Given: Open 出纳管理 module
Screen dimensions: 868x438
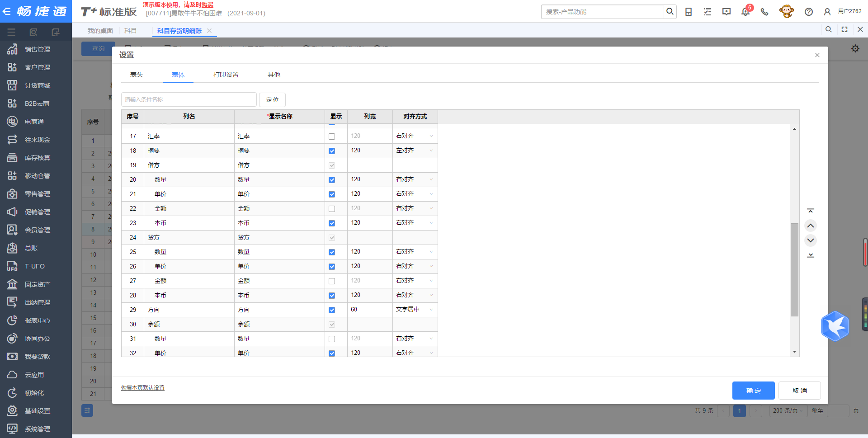Looking at the screenshot, I should tap(36, 302).
